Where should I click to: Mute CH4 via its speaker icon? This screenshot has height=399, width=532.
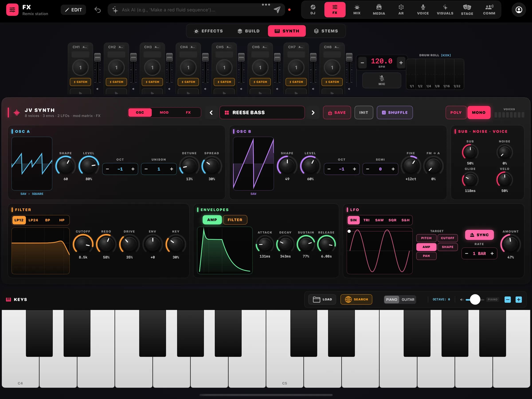(205, 89)
